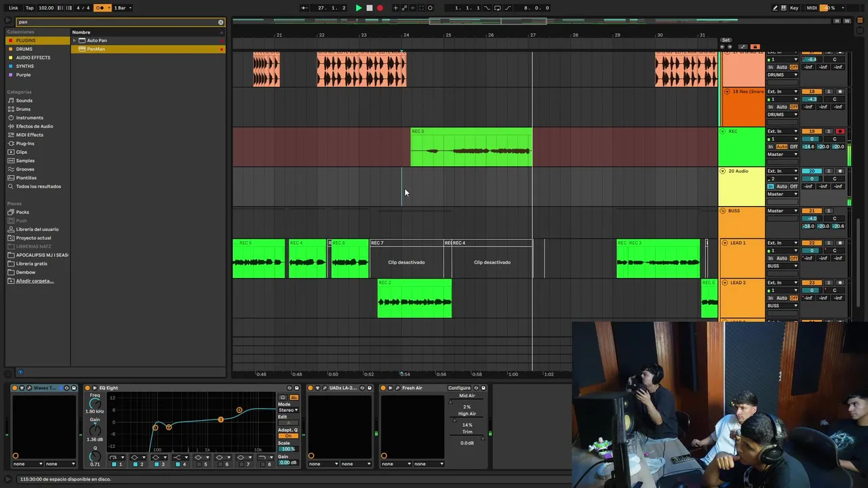Screen dimensions: 868x488
Task: Toggle the EQ Eight headphone audition icon
Action: 283,397
